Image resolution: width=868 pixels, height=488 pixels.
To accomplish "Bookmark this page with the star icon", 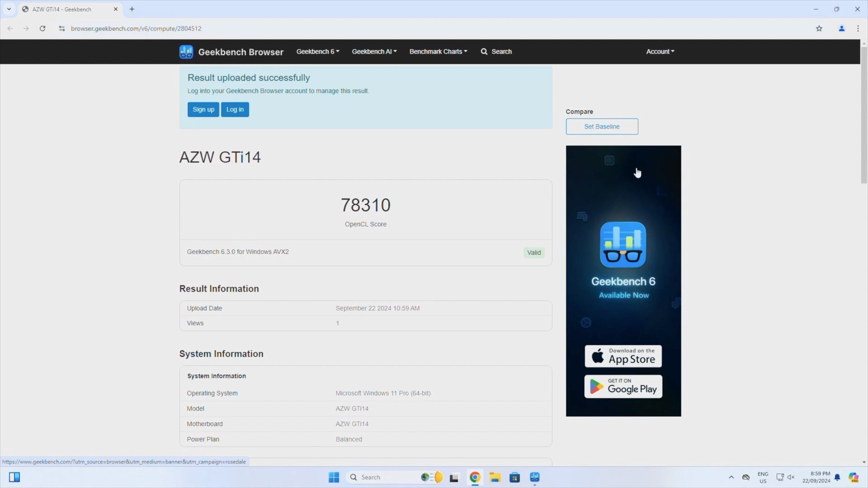I will coord(819,28).
